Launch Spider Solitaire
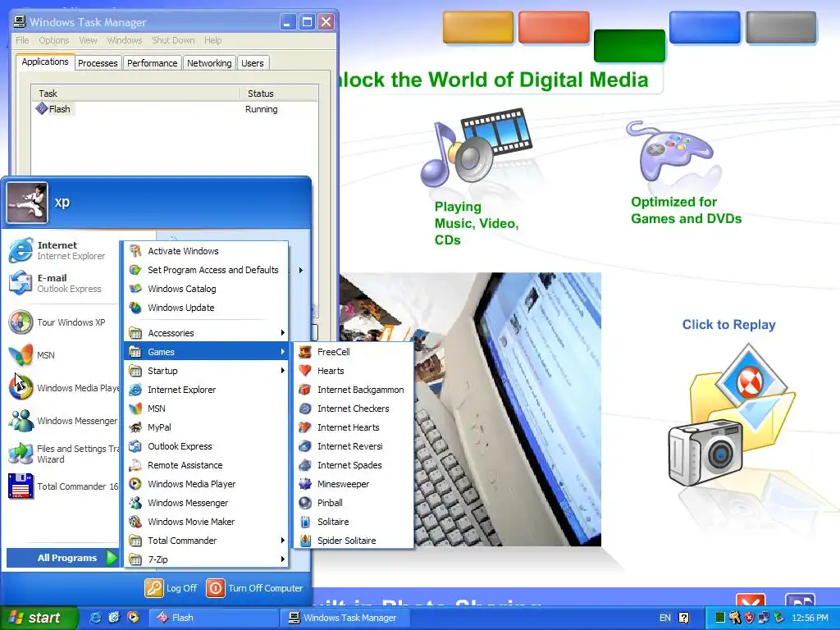 [x=354, y=541]
